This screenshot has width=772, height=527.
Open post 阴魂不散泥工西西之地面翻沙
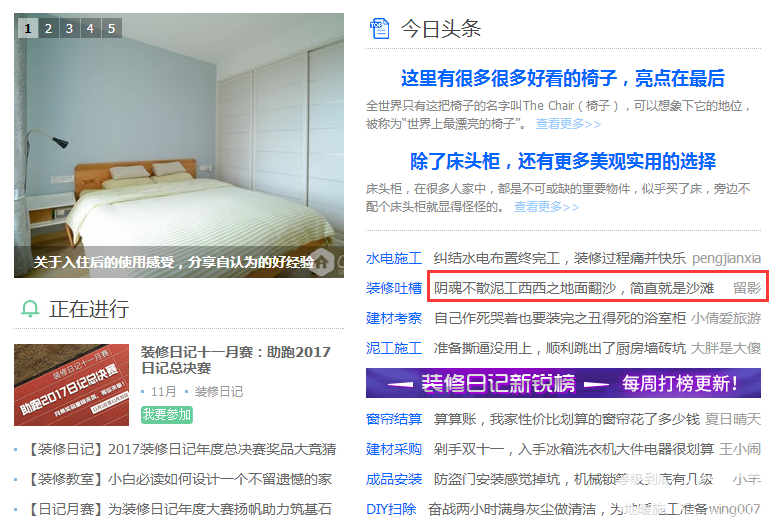(574, 288)
